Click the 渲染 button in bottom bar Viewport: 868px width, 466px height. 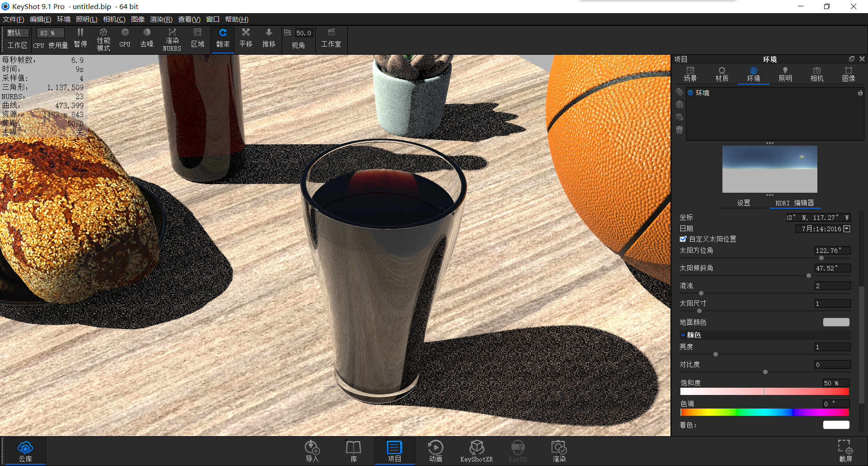559,451
